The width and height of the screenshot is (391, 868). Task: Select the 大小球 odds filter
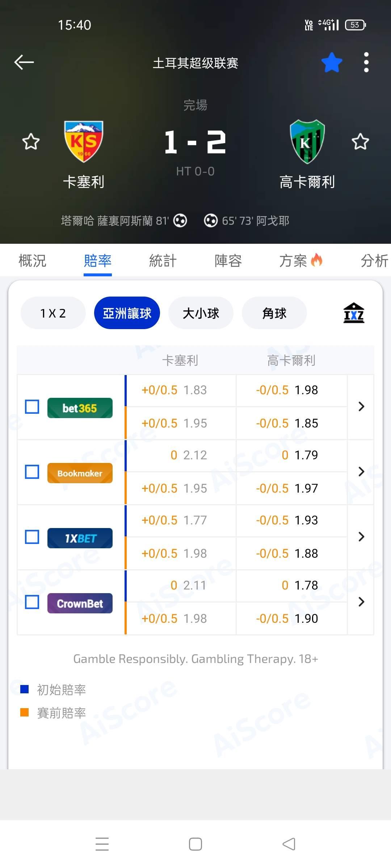(201, 313)
